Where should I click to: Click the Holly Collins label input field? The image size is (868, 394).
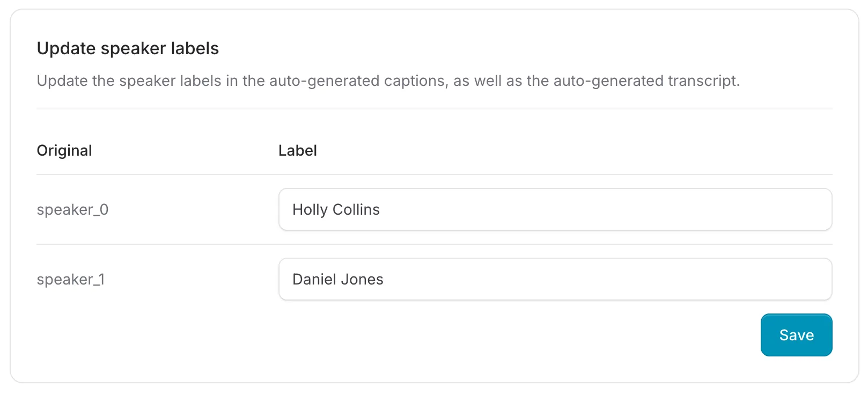[x=555, y=209]
